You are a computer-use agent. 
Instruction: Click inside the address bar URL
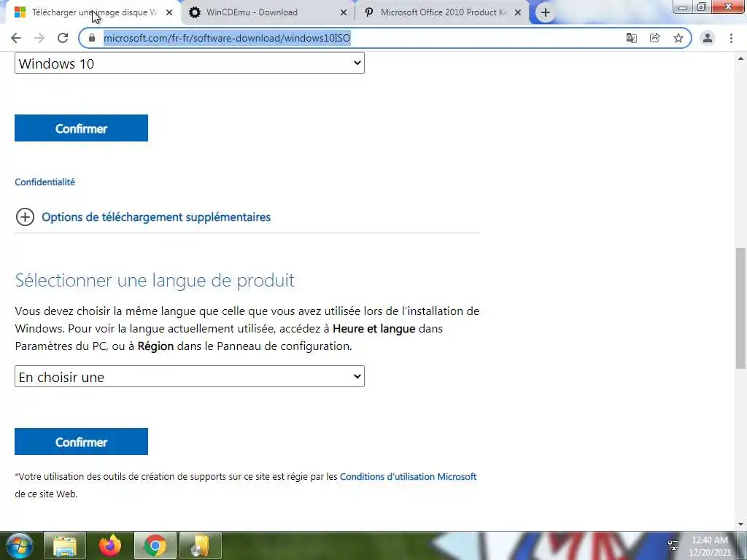(227, 38)
